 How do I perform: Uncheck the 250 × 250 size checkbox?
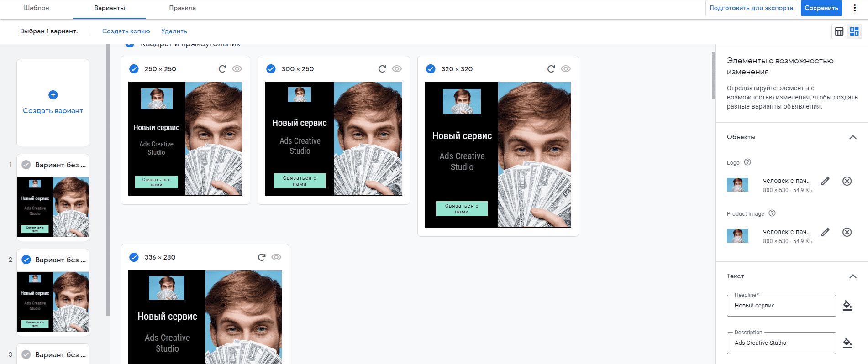[134, 69]
